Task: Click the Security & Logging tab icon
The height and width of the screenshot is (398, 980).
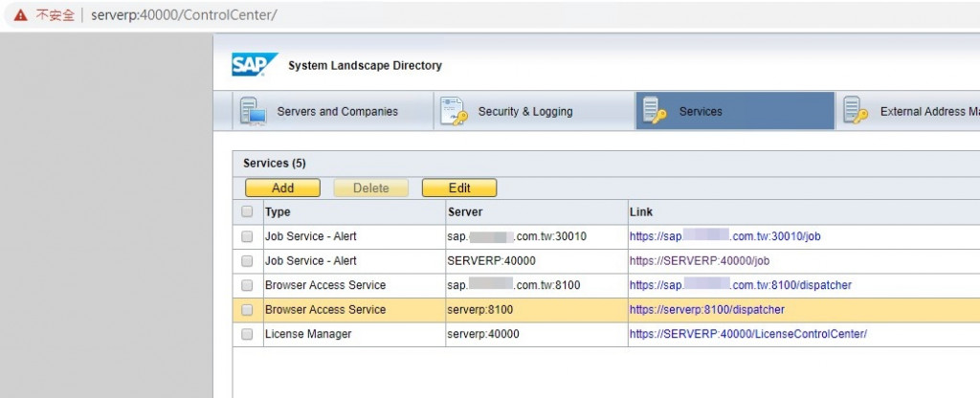Action: [454, 111]
